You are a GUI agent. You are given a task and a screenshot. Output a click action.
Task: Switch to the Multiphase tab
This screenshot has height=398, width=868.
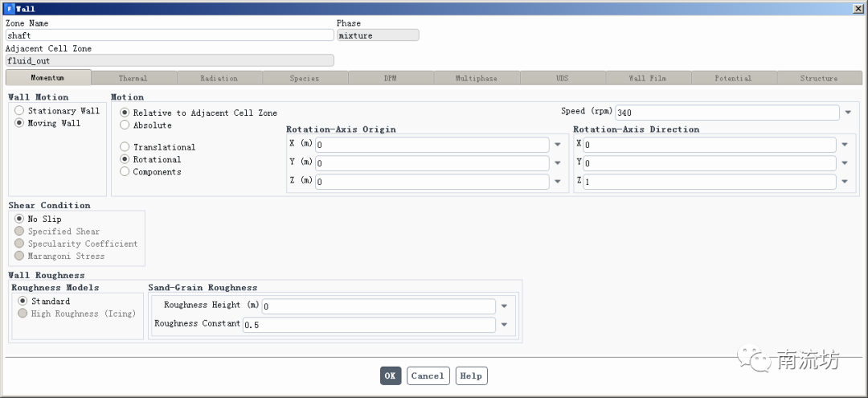tap(477, 78)
